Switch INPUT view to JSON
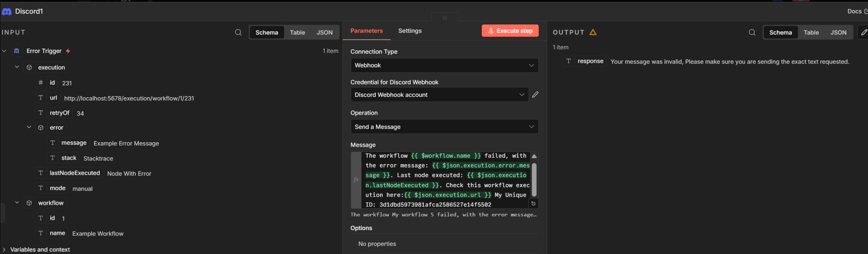The height and width of the screenshot is (254, 868). coord(324,32)
